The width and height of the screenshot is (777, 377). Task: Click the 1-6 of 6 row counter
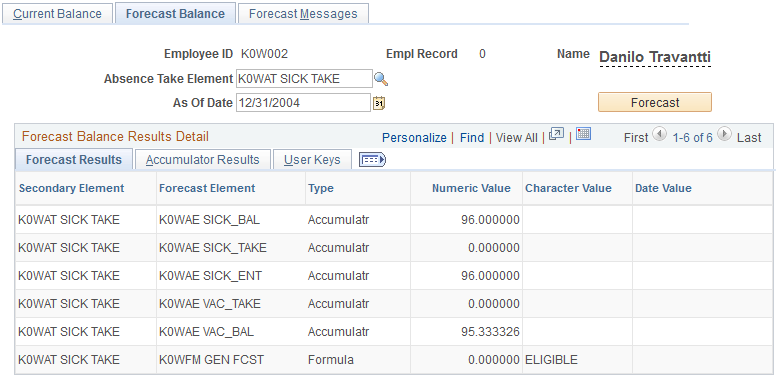692,138
